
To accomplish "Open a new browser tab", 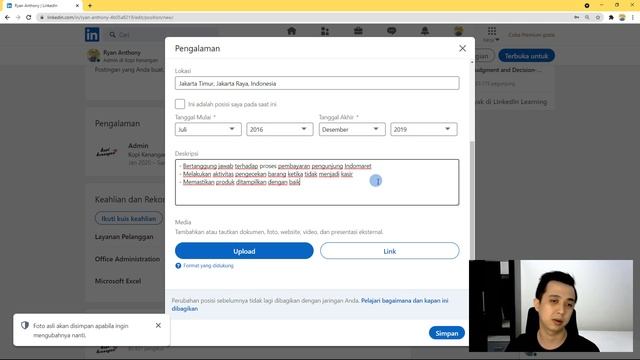I will [x=90, y=6].
